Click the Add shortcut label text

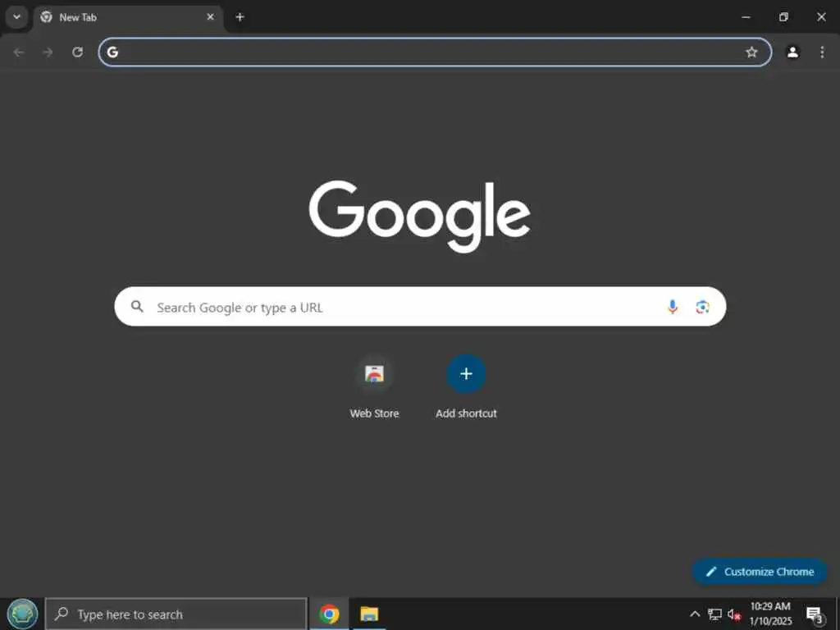(466, 413)
